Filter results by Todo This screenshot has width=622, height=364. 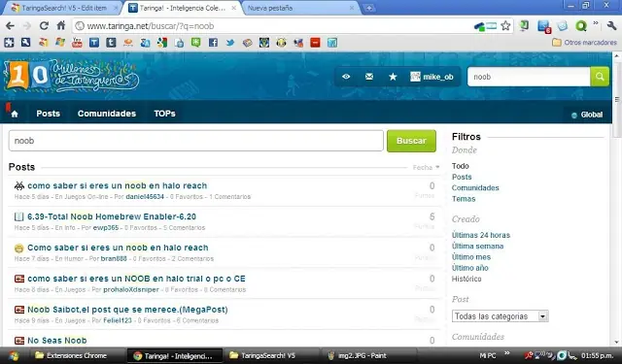point(460,166)
